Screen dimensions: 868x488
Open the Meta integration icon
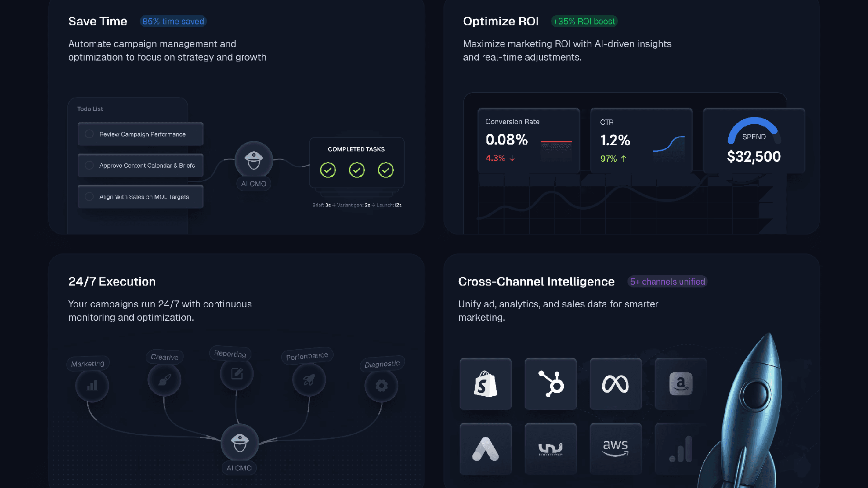pyautogui.click(x=615, y=384)
